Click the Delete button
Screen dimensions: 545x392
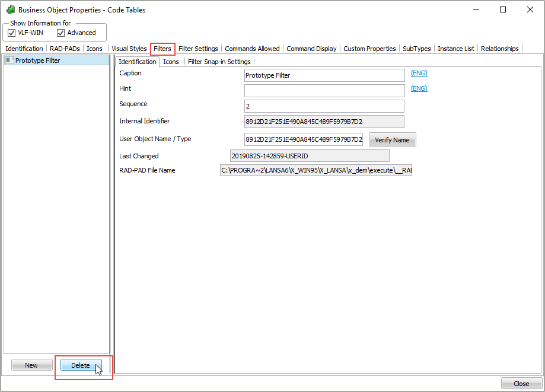coord(81,365)
